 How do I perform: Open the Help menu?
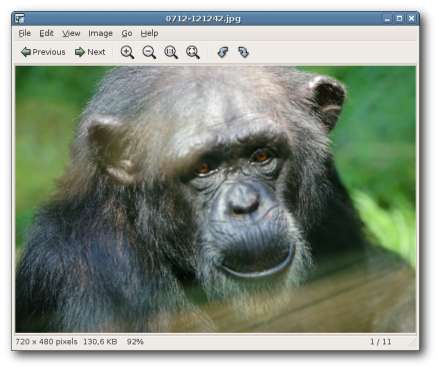[x=149, y=33]
